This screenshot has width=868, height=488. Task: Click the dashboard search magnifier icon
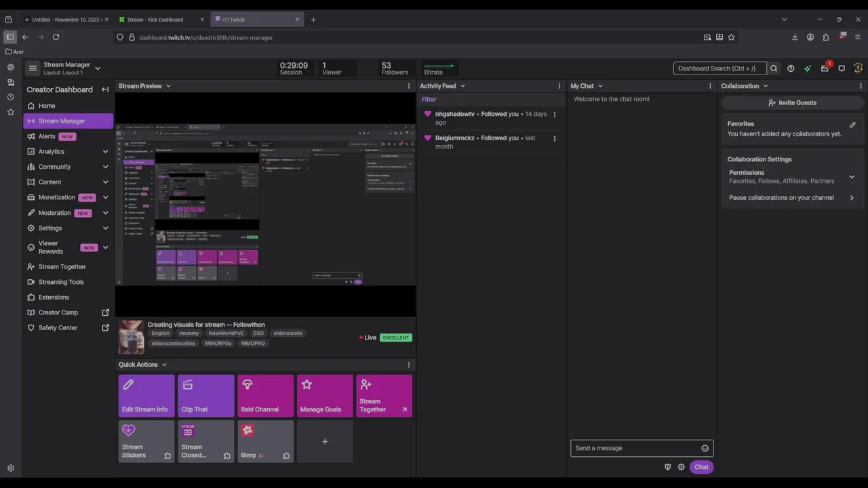(x=774, y=68)
